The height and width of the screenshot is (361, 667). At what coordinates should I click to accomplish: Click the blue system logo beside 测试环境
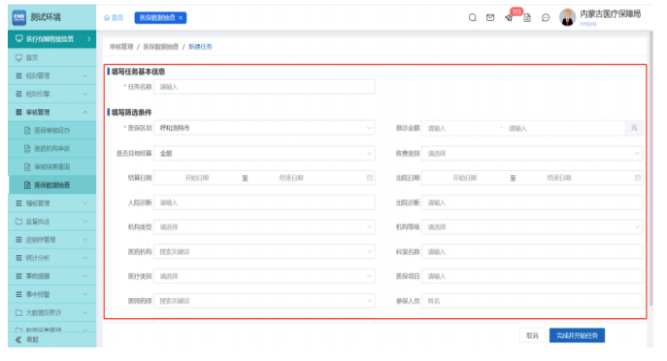[19, 17]
